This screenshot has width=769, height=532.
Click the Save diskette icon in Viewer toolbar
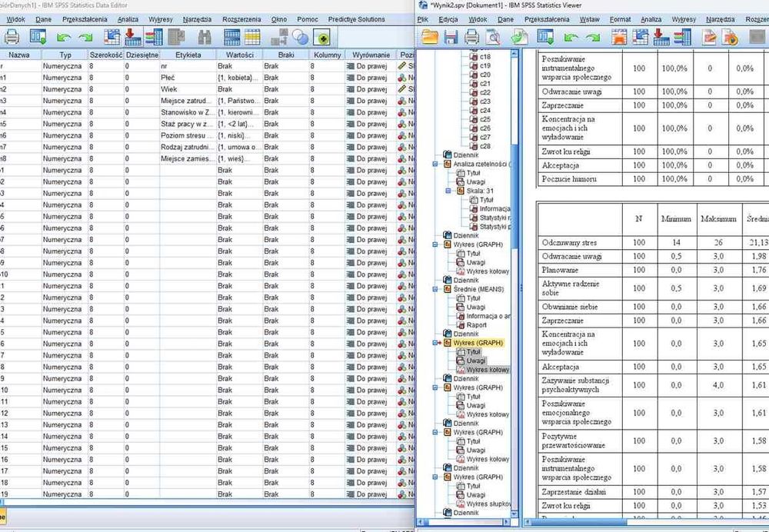click(451, 37)
